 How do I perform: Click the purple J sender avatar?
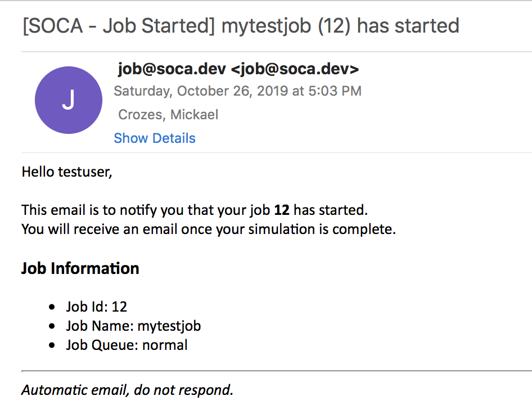(69, 100)
